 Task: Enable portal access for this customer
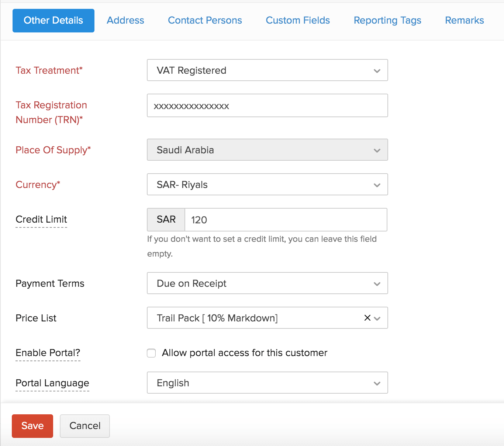point(151,353)
